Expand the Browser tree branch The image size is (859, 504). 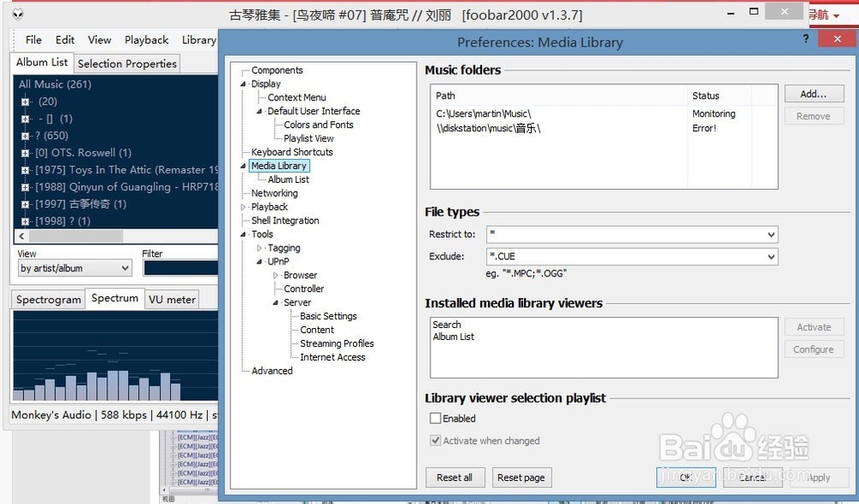(276, 276)
